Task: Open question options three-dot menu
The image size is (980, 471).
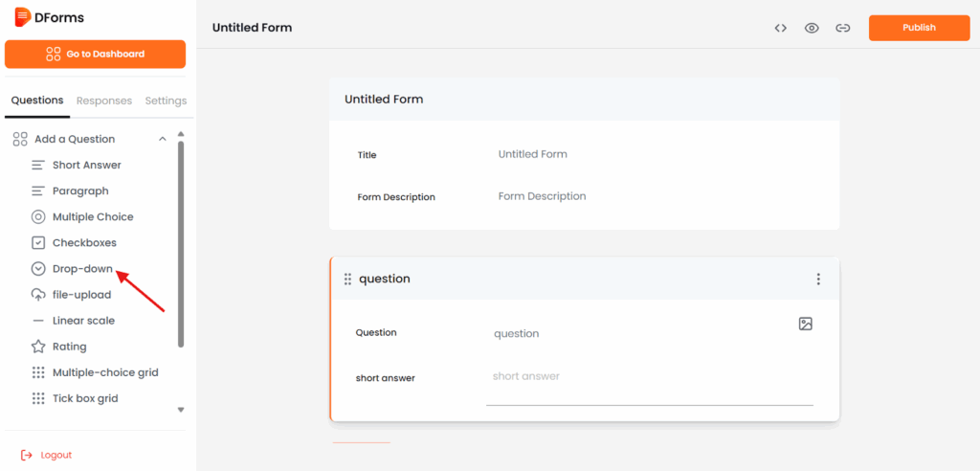Action: [x=818, y=280]
